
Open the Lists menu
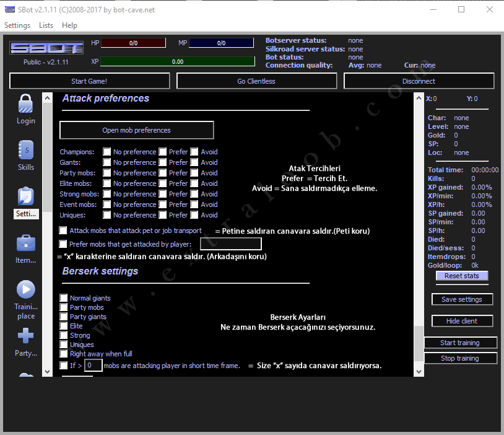pyautogui.click(x=46, y=25)
